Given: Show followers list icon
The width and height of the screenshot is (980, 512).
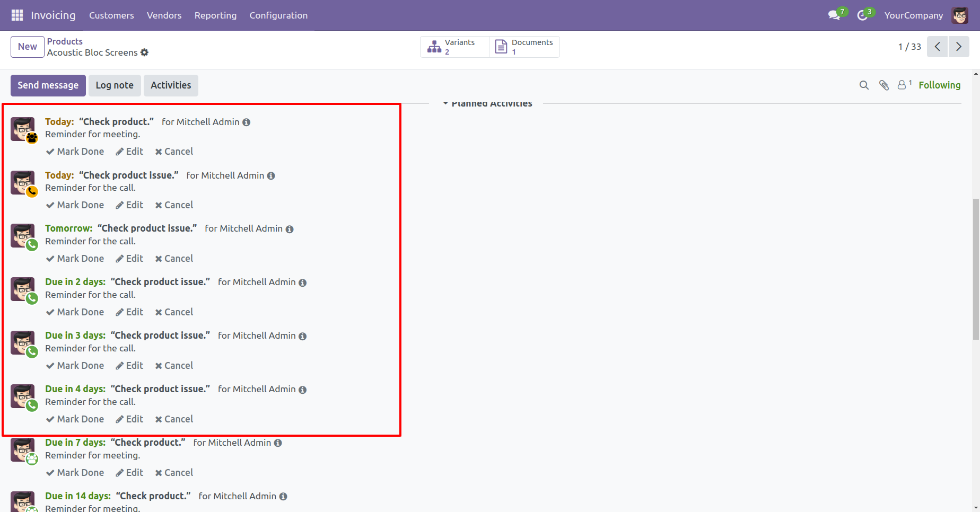Looking at the screenshot, I should point(905,85).
